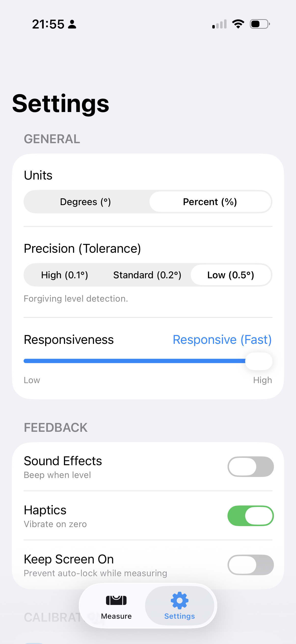Choose Low (0.5°) precision
The width and height of the screenshot is (296, 644).
point(230,275)
